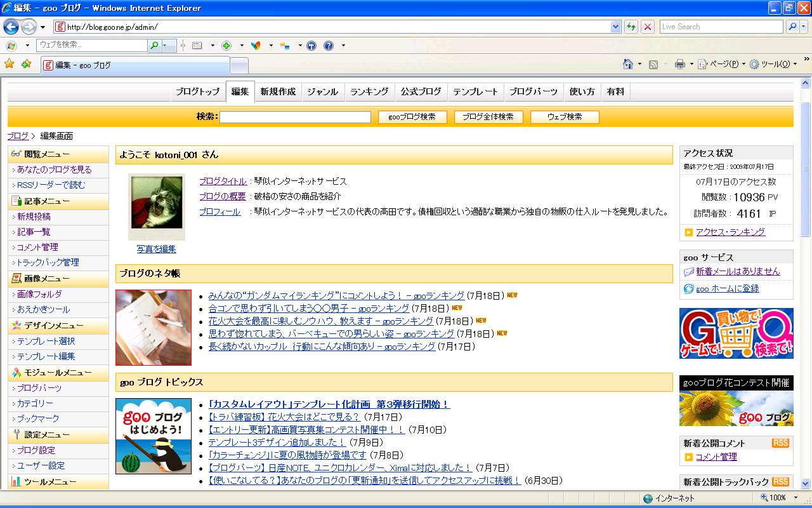Click the blue help question-mark icon
The height and width of the screenshot is (508, 812).
[x=329, y=46]
